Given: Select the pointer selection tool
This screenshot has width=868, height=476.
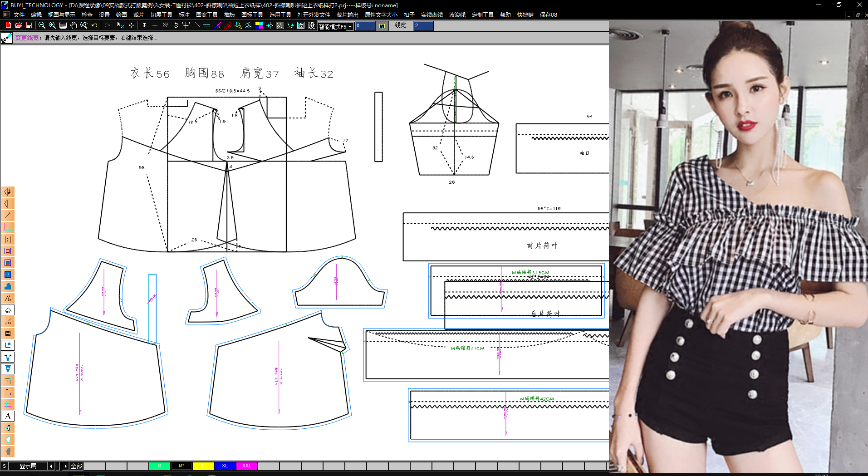Looking at the screenshot, I should coord(120,25).
